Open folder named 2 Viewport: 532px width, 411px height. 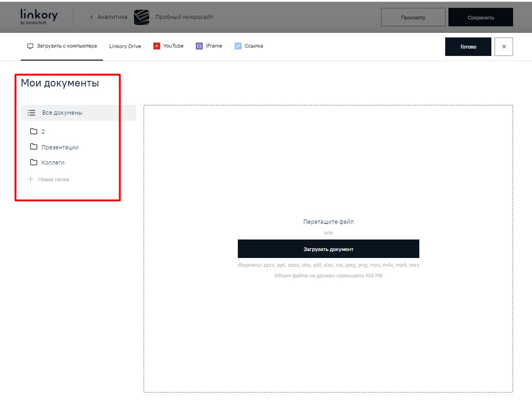[x=42, y=132]
